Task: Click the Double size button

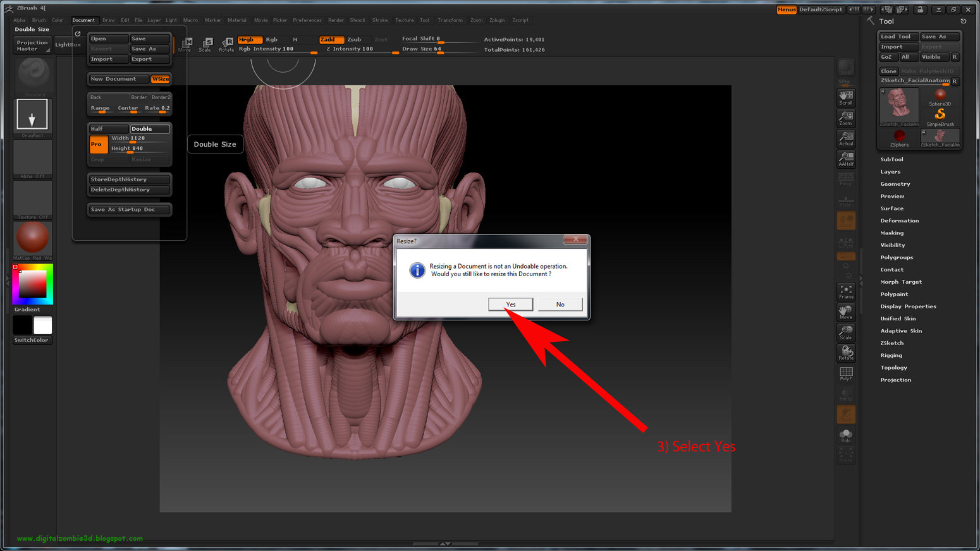Action: tap(150, 129)
